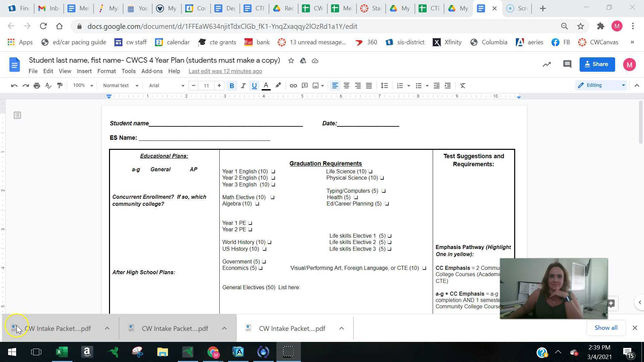644x362 pixels.
Task: Click the print icon in toolbar
Action: coord(37,86)
